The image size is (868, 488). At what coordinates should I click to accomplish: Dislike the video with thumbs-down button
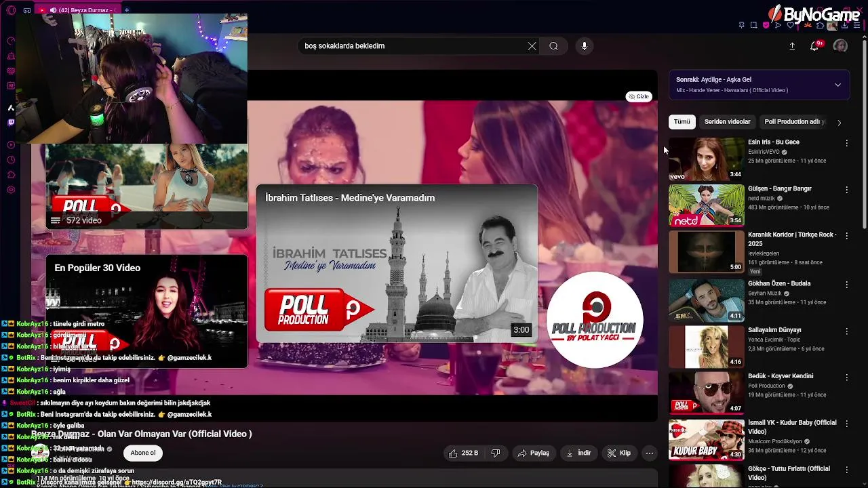[496, 453]
